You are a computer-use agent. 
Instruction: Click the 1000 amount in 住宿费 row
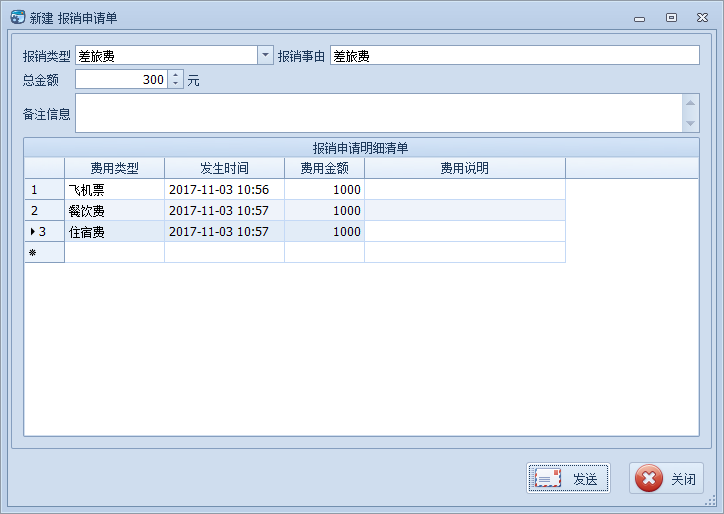[x=325, y=231]
